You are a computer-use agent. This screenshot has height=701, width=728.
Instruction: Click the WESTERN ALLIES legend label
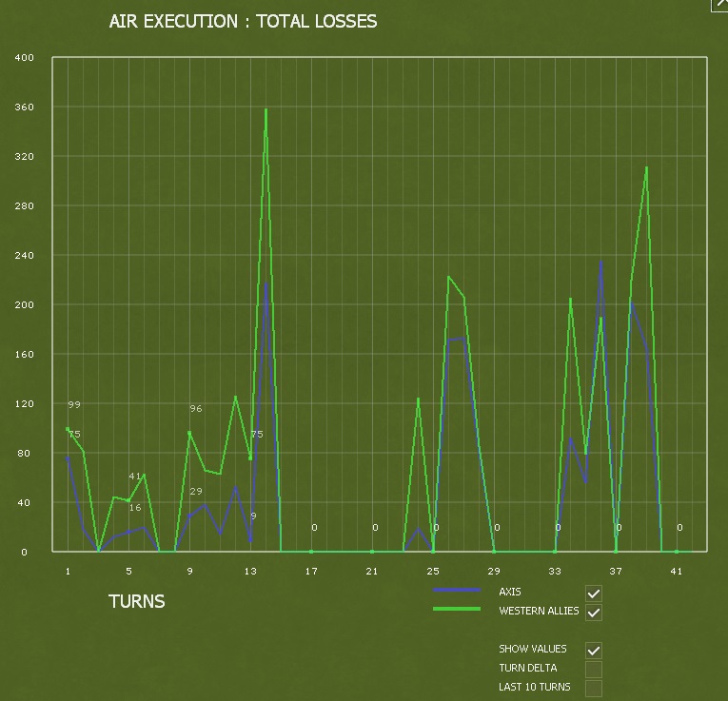pos(539,611)
